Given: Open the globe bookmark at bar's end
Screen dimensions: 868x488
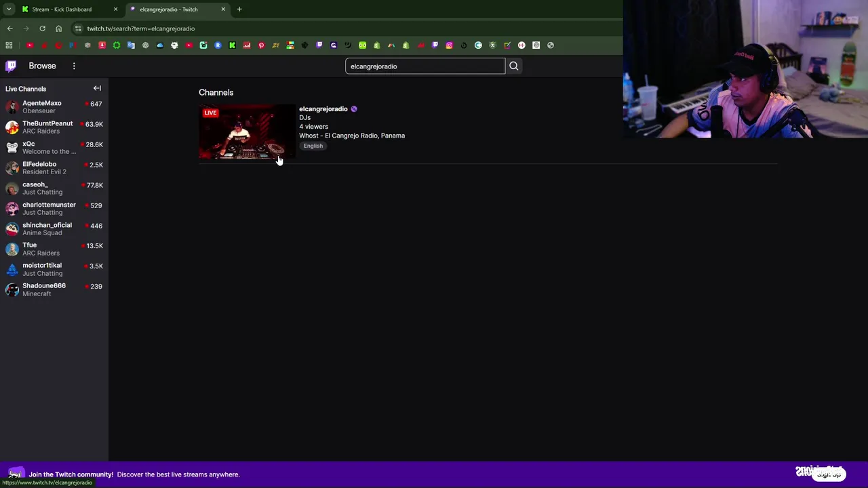Looking at the screenshot, I should pos(550,45).
